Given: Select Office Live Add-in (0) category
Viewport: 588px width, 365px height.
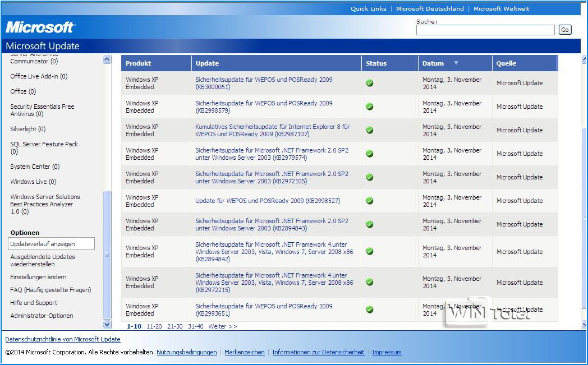Looking at the screenshot, I should pos(39,76).
